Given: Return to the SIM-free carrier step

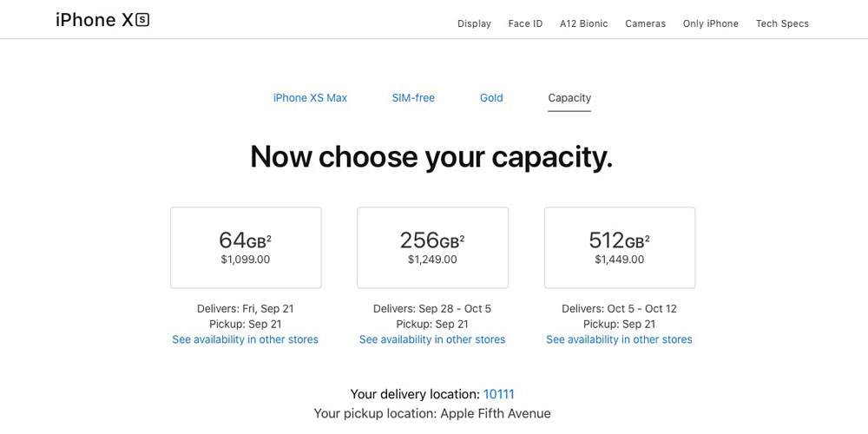Looking at the screenshot, I should tap(413, 98).
